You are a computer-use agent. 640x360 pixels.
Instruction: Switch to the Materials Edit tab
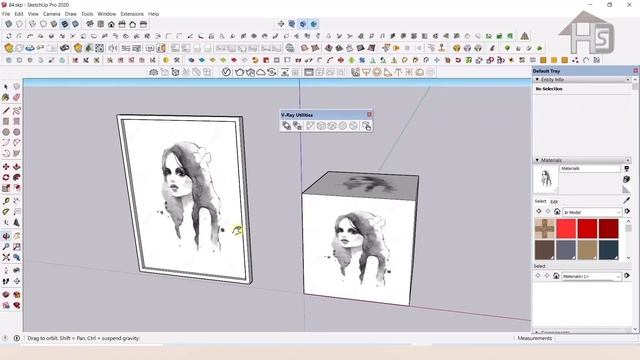click(x=554, y=202)
